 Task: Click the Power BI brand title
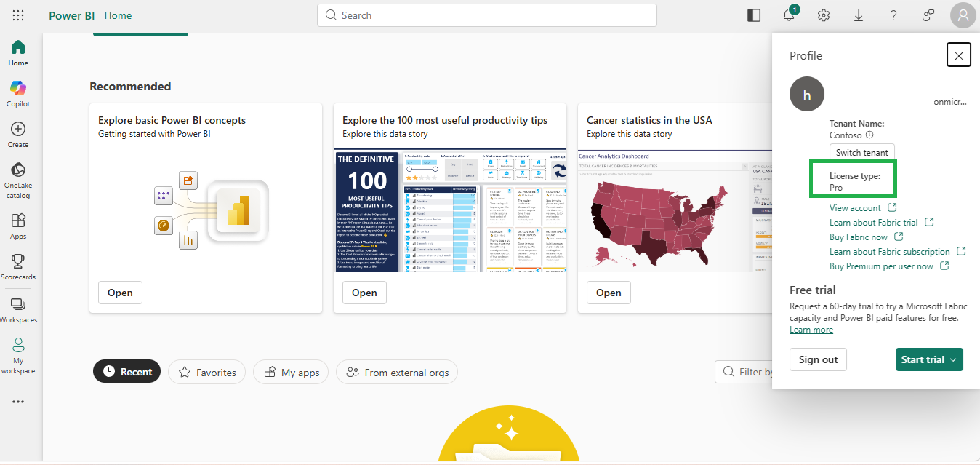[x=71, y=15]
